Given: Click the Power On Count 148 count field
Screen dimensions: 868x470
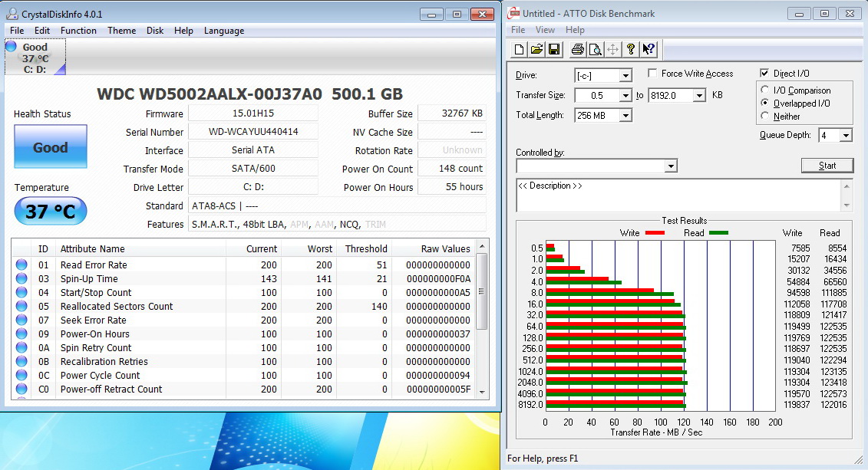Looking at the screenshot, I should (x=452, y=169).
